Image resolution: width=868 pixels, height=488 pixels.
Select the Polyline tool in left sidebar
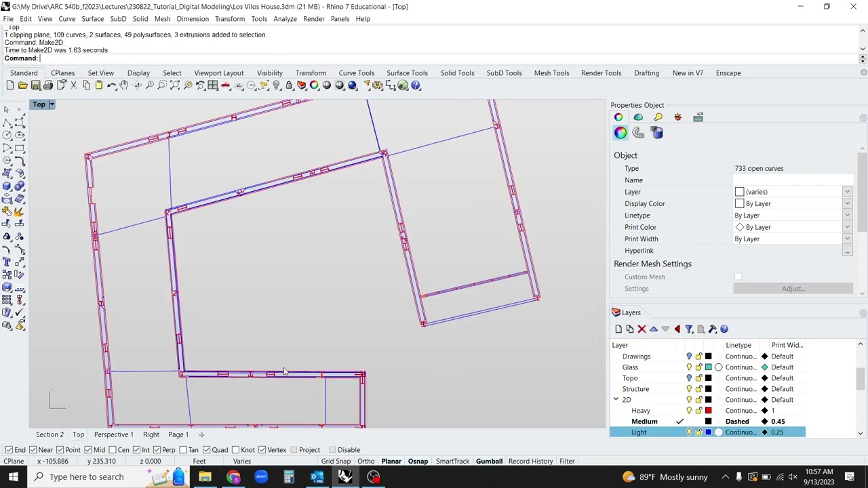click(x=7, y=122)
